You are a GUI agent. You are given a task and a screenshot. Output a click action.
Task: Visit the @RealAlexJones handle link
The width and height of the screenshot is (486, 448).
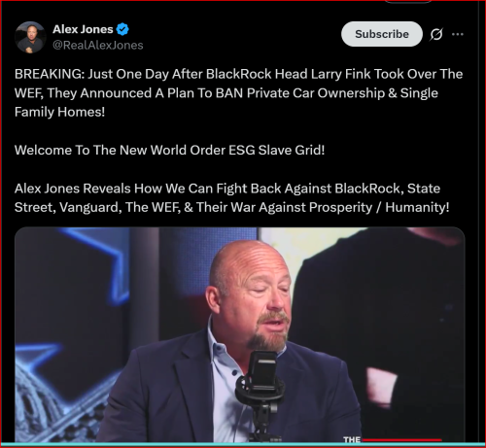[x=98, y=45]
